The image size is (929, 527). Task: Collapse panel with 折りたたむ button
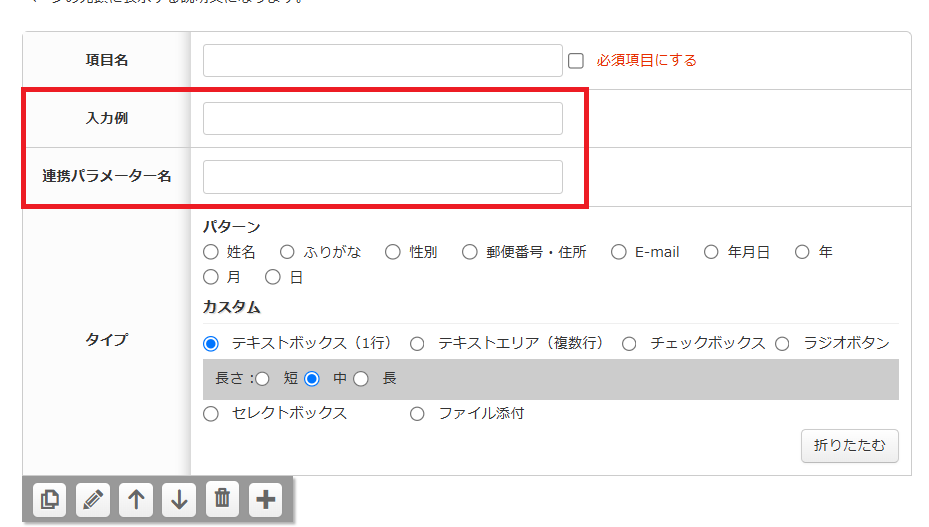pyautogui.click(x=849, y=446)
